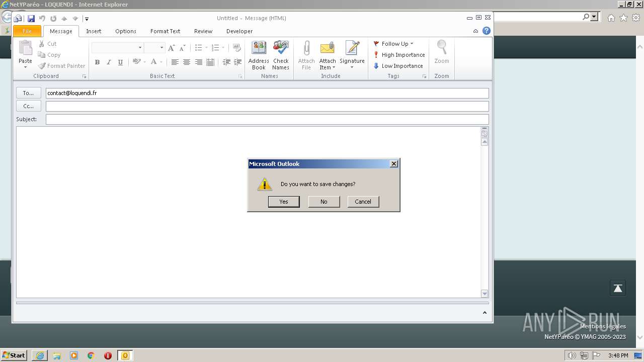The height and width of the screenshot is (362, 644).
Task: Click No in the save changes dialog
Action: pos(324,202)
